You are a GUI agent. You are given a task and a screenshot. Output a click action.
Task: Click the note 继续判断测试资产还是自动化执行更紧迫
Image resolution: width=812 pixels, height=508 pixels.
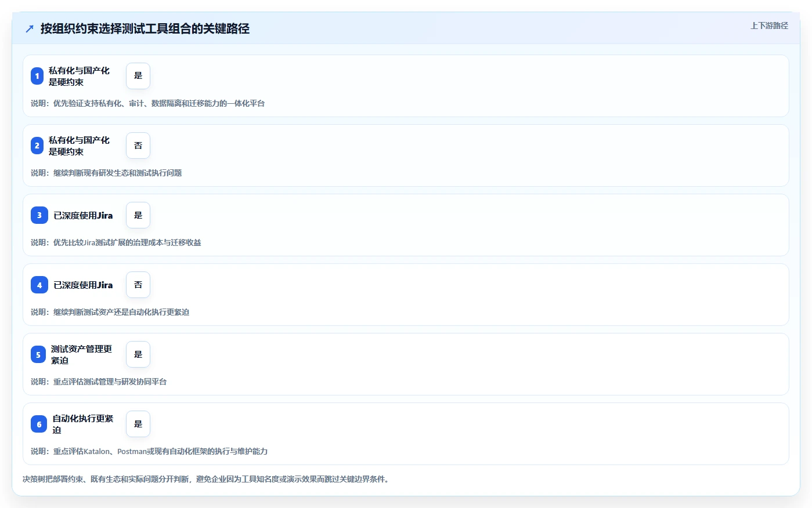point(110,312)
